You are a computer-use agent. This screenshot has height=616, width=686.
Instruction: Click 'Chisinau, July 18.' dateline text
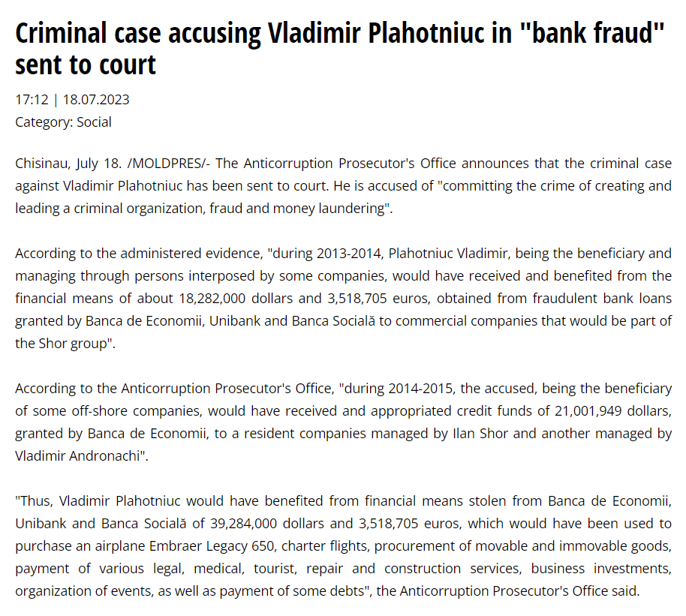coord(68,163)
